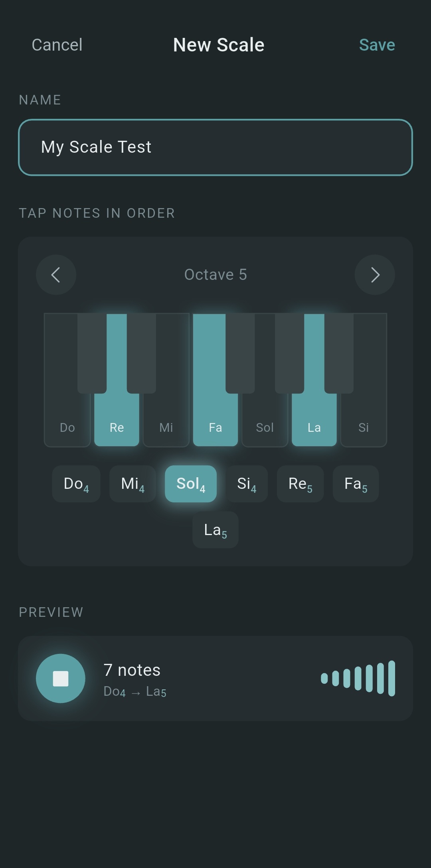The height and width of the screenshot is (868, 431).
Task: Save the new scale
Action: [x=377, y=44]
